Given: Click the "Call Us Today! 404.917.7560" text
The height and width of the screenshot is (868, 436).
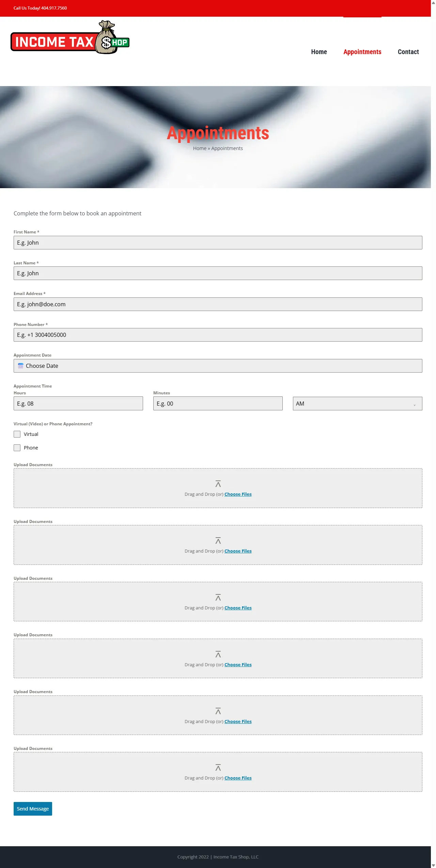Looking at the screenshot, I should (x=40, y=8).
